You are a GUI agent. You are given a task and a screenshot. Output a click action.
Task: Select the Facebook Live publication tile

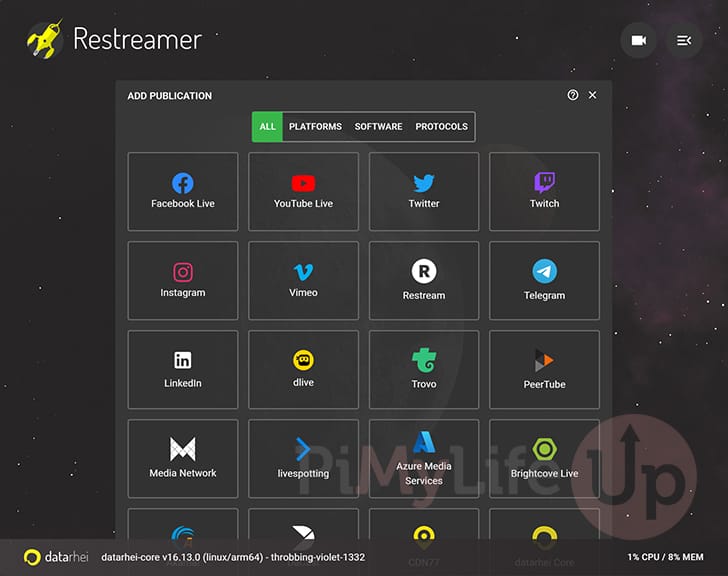click(x=182, y=191)
